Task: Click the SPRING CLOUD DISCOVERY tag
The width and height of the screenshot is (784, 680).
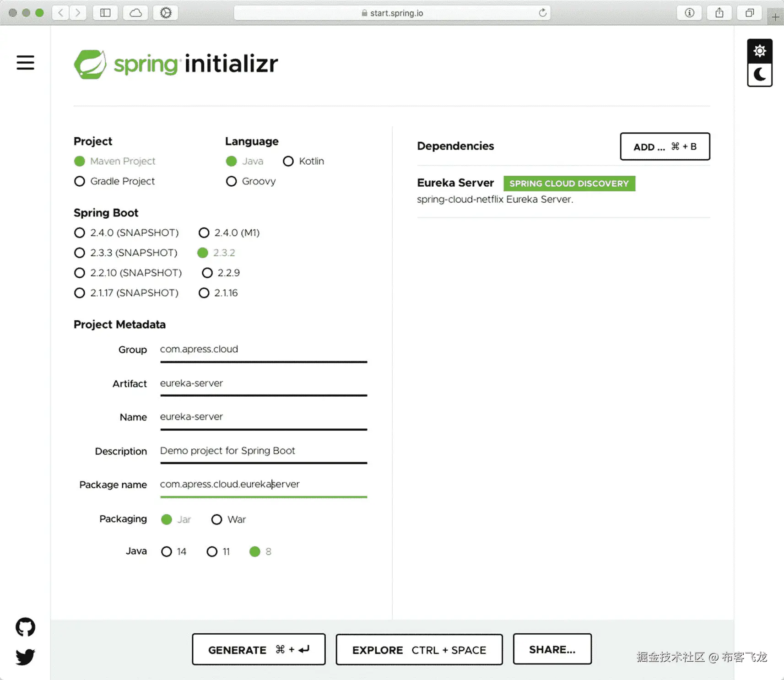Action: point(569,183)
